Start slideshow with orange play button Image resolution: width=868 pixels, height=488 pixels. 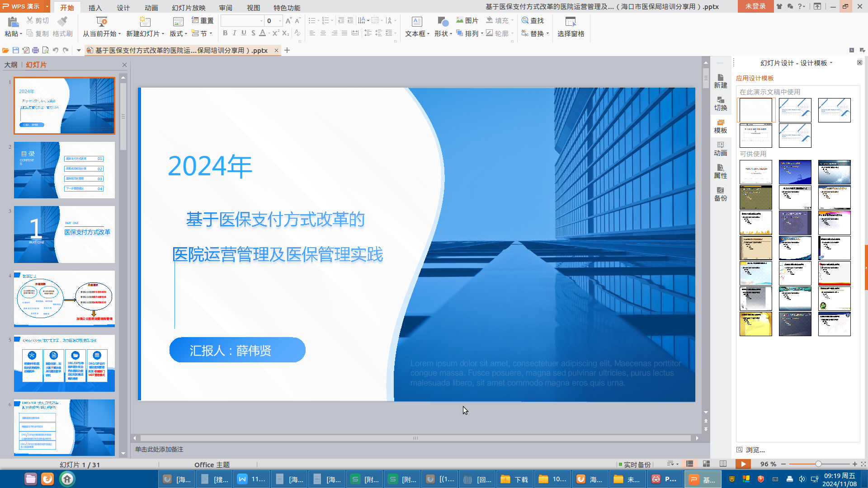(x=743, y=464)
